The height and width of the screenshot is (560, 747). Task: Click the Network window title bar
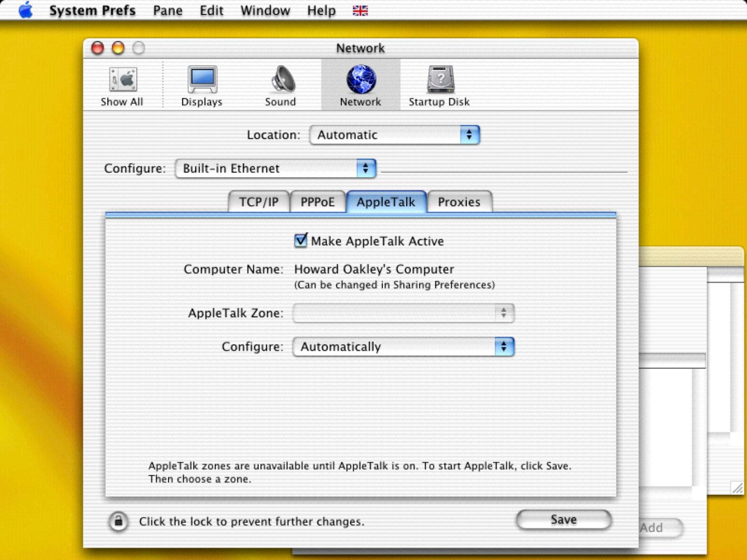(x=361, y=48)
